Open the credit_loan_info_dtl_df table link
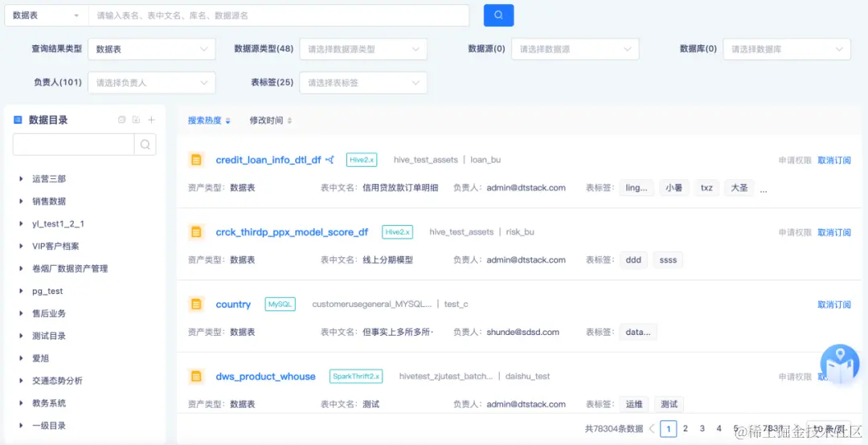Viewport: 868px width, 445px height. tap(268, 160)
